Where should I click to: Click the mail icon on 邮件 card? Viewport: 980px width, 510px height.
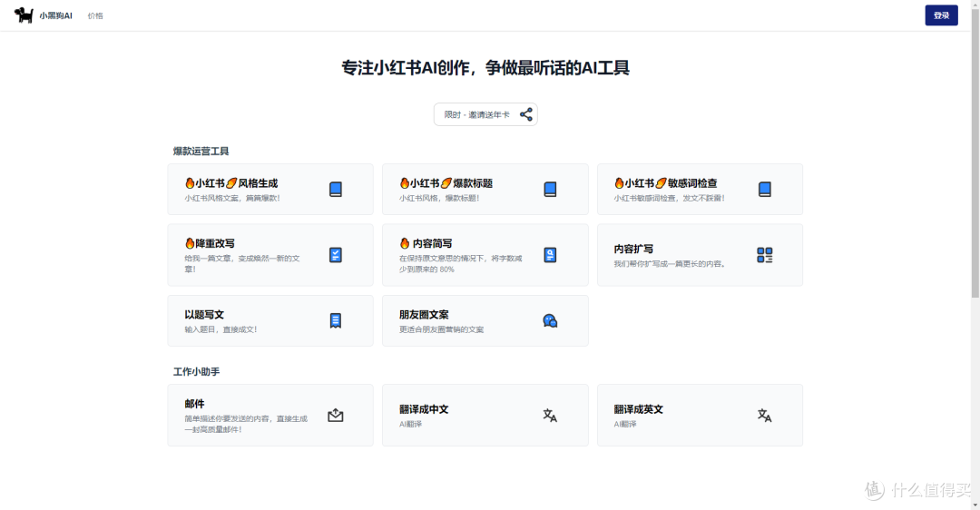[336, 415]
